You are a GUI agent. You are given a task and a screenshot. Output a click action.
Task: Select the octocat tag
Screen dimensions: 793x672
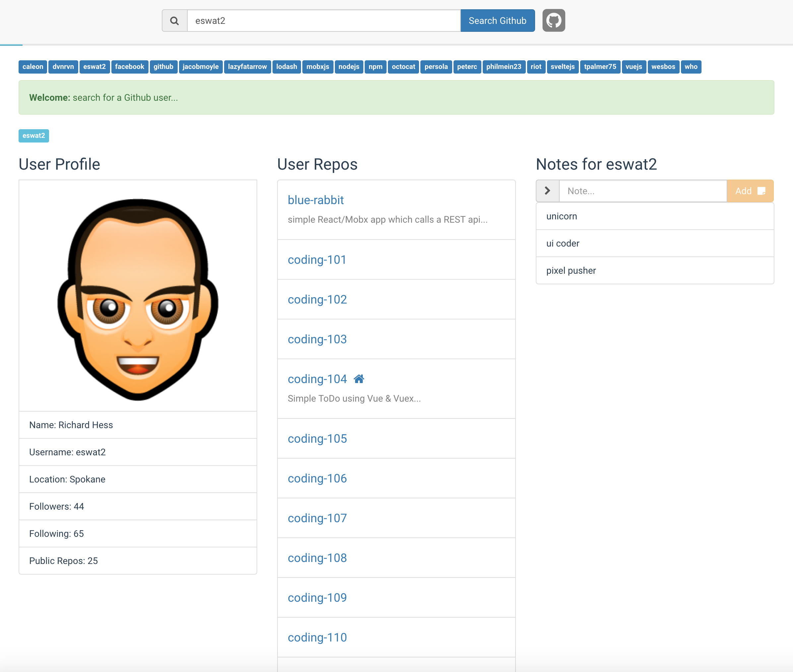pos(403,67)
